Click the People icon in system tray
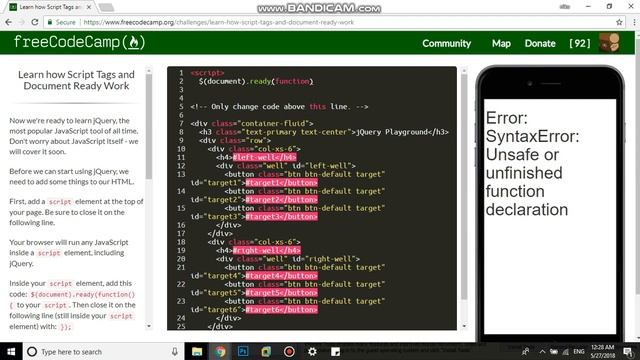 click(x=526, y=351)
